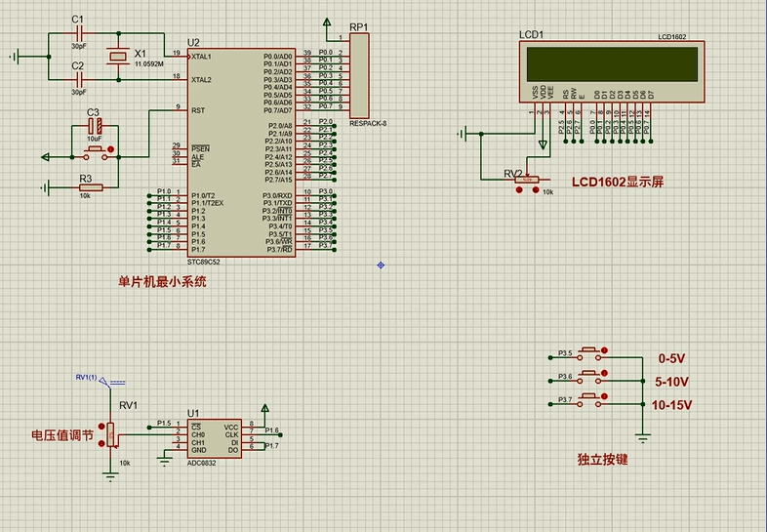Select capacitor C2 symbol
The height and width of the screenshot is (532, 767).
(79, 79)
